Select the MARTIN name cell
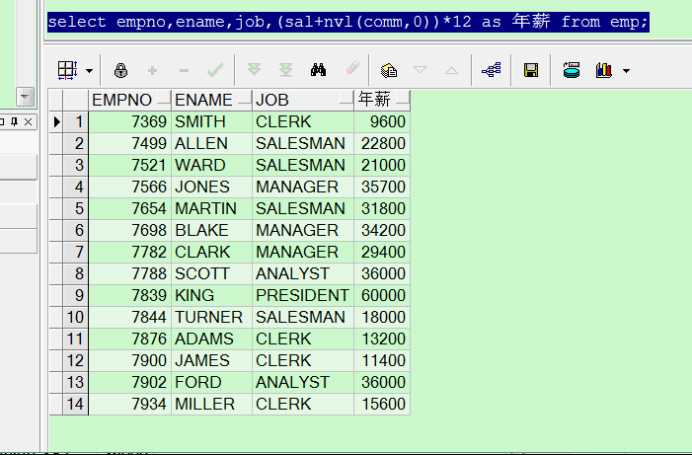This screenshot has height=455, width=692. 211,208
